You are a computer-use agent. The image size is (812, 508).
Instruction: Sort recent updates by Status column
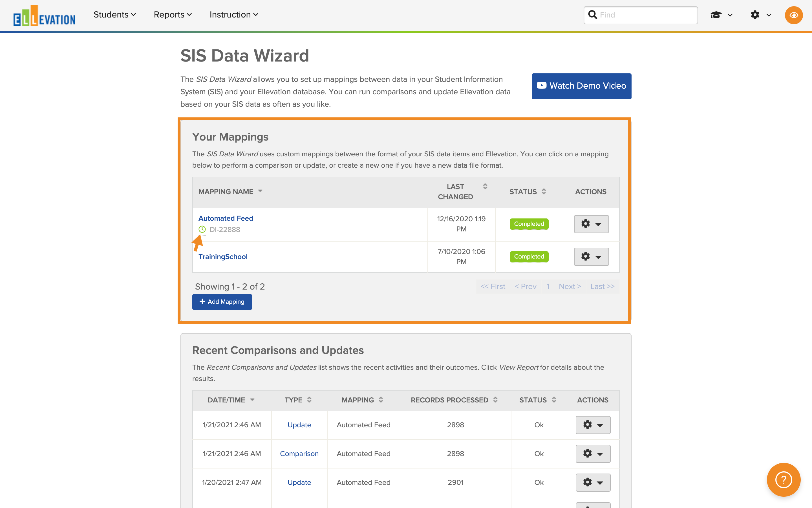tap(538, 400)
